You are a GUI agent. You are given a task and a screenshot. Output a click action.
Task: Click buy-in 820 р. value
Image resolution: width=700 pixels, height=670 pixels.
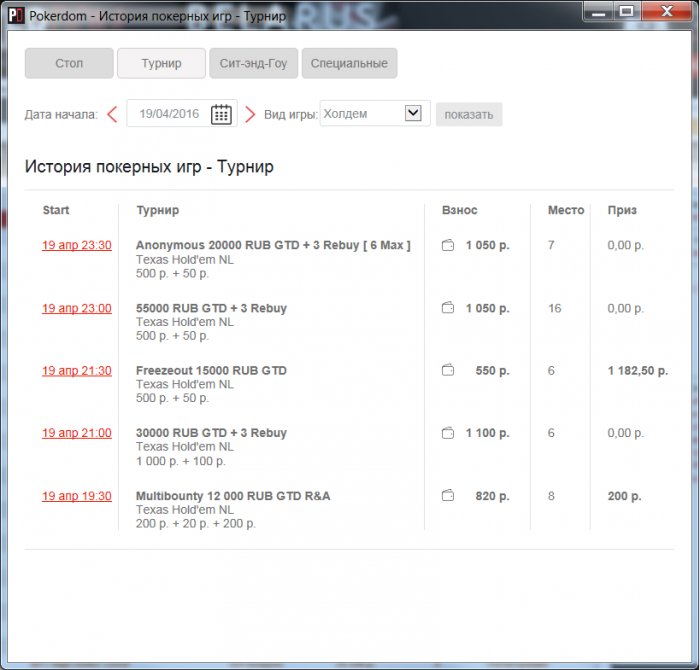[492, 496]
